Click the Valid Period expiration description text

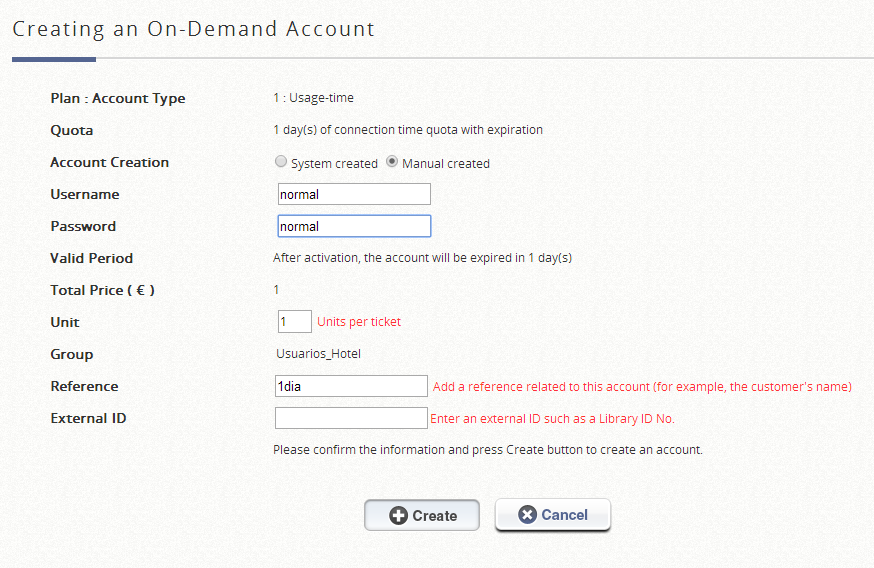coord(422,258)
